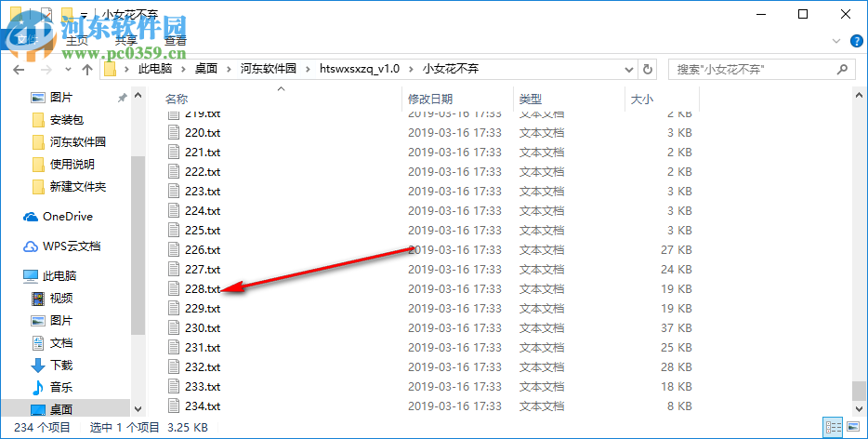This screenshot has width=868, height=439.
Task: Open the help question mark icon
Action: [x=856, y=41]
